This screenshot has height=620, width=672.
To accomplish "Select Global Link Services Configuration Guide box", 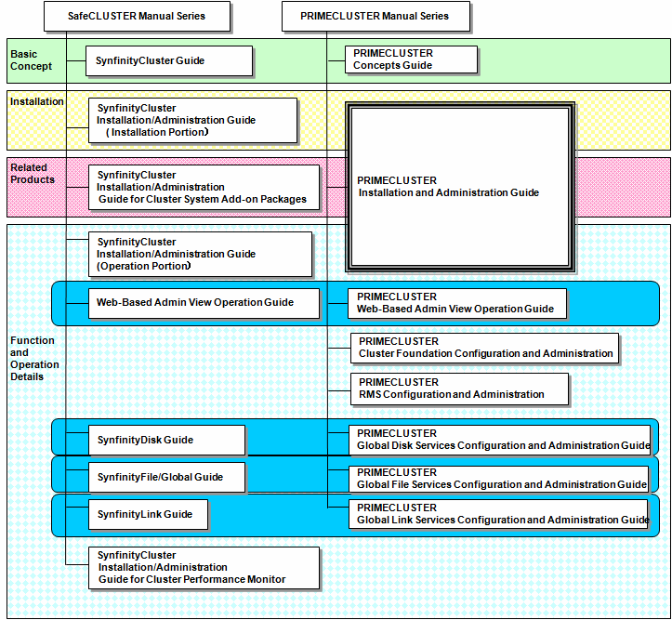I will click(498, 514).
